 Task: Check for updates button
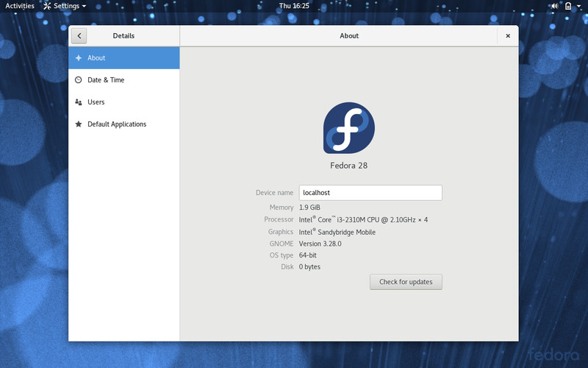pos(406,282)
